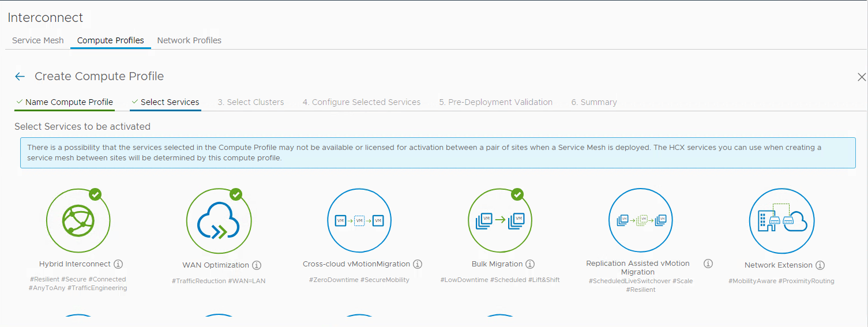Click the #ScheduledLiveSwitchover #Scale #Resilient tags
The width and height of the screenshot is (868, 327).
click(x=641, y=285)
